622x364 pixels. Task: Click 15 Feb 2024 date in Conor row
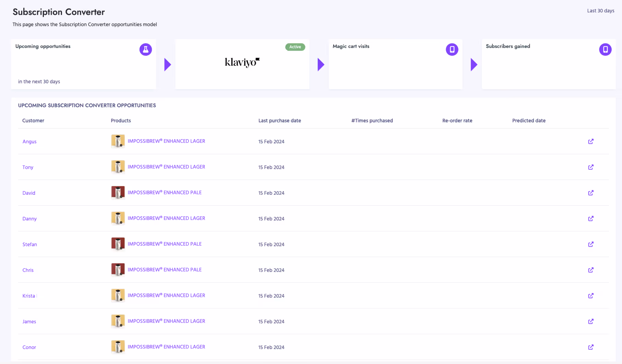(x=271, y=347)
